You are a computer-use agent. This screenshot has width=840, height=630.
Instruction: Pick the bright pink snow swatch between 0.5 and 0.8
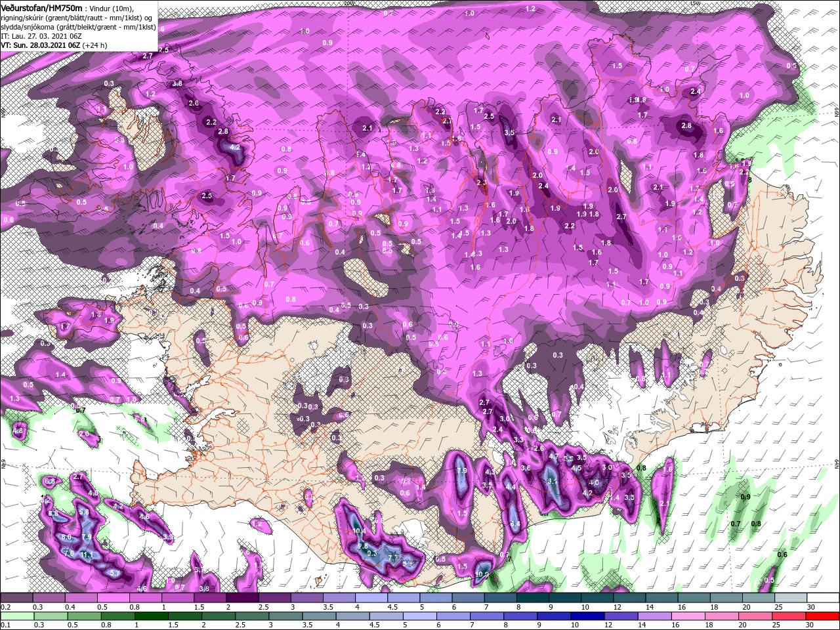click(113, 598)
